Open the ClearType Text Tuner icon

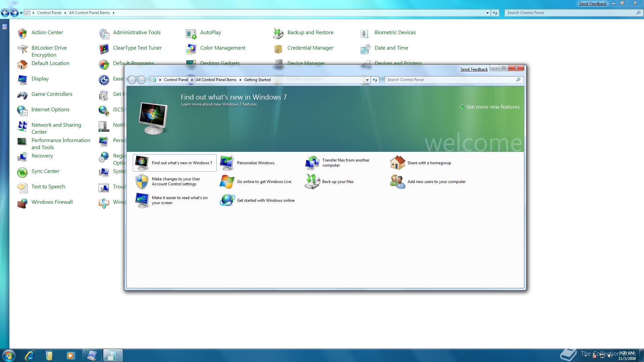104,49
